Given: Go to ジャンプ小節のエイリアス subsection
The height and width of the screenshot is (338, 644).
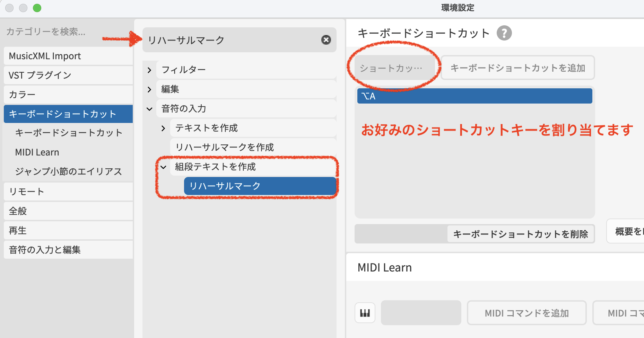Looking at the screenshot, I should 68,172.
